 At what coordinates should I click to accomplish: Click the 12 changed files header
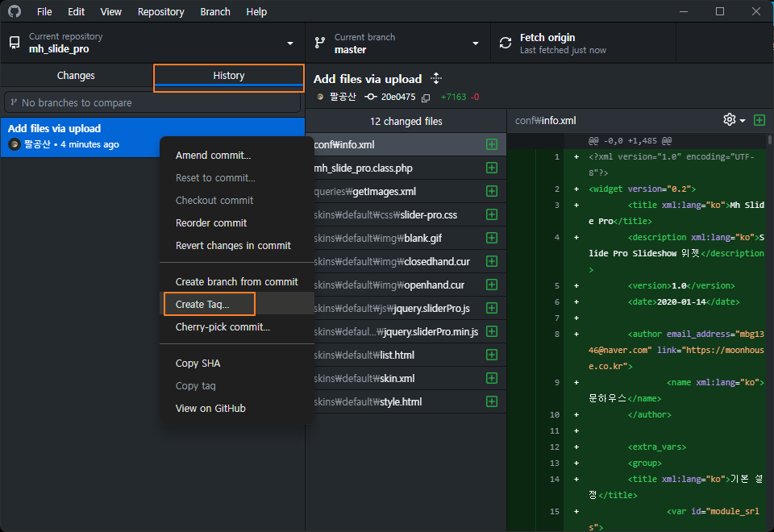click(x=406, y=121)
